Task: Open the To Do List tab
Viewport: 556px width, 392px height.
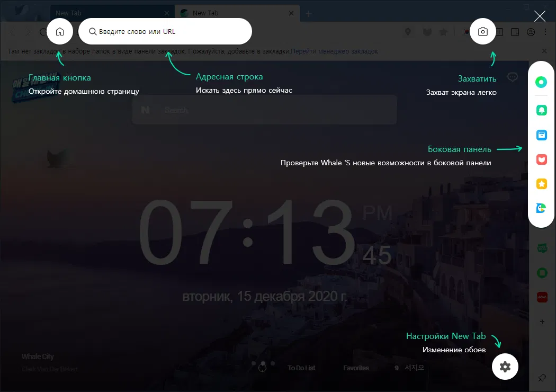Action: click(301, 368)
